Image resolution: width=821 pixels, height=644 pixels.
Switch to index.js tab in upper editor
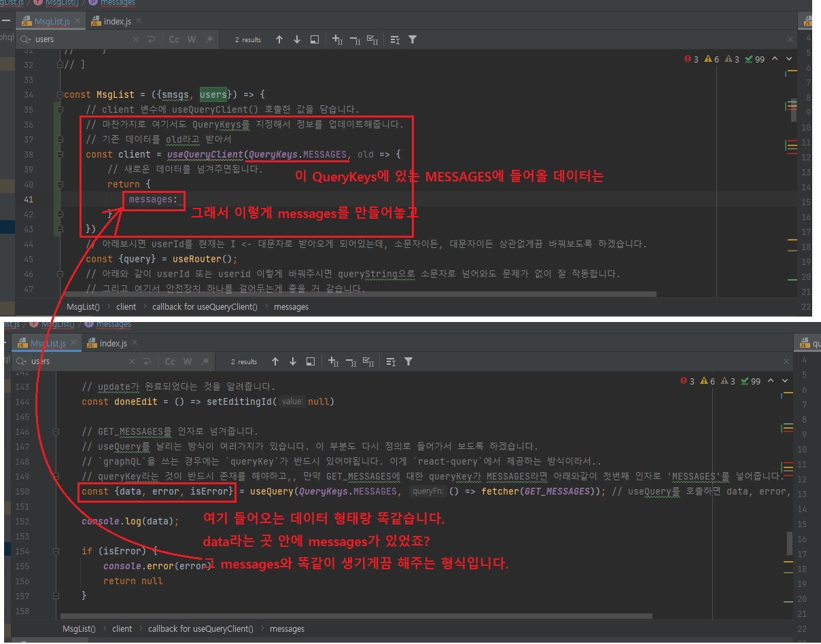tap(117, 22)
